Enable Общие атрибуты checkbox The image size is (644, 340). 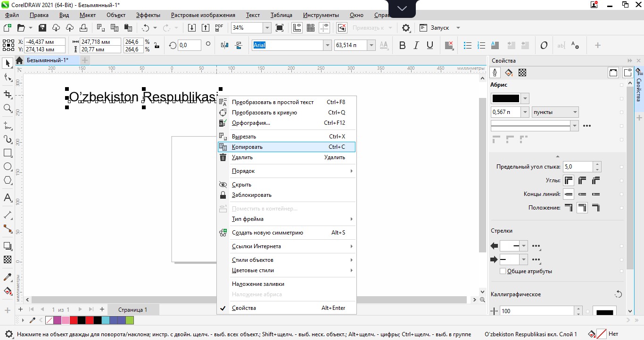point(503,271)
